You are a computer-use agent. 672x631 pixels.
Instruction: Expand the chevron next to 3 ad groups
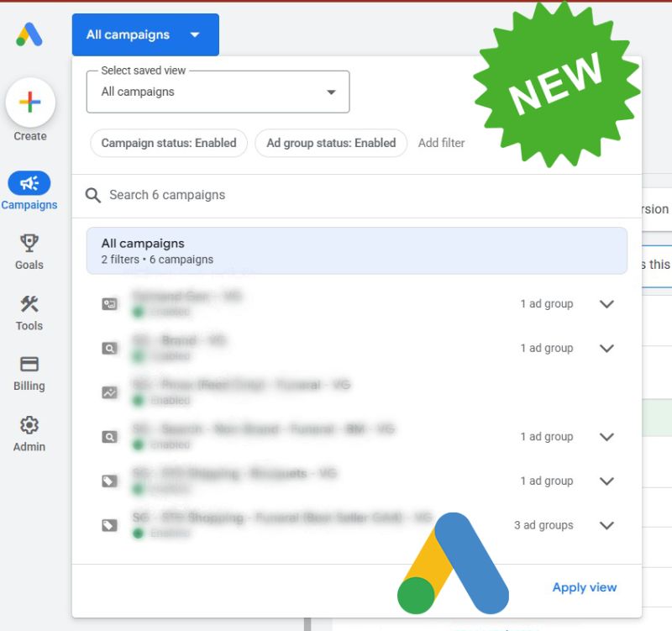click(606, 525)
